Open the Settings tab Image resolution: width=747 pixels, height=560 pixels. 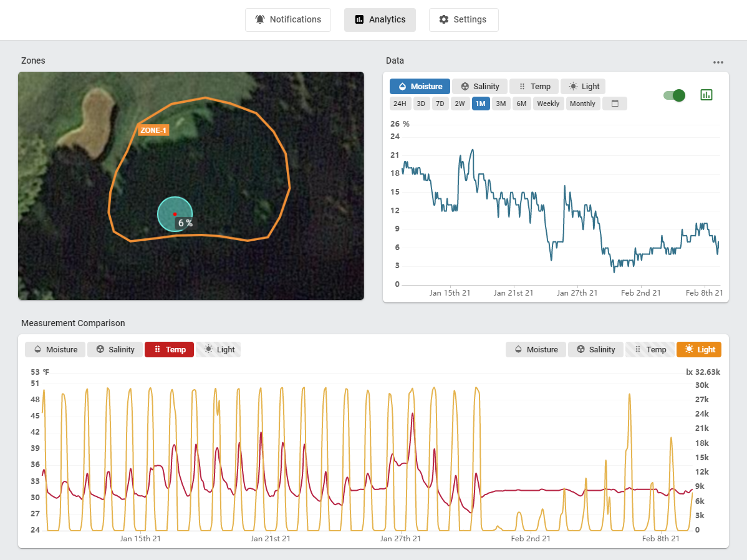click(463, 19)
